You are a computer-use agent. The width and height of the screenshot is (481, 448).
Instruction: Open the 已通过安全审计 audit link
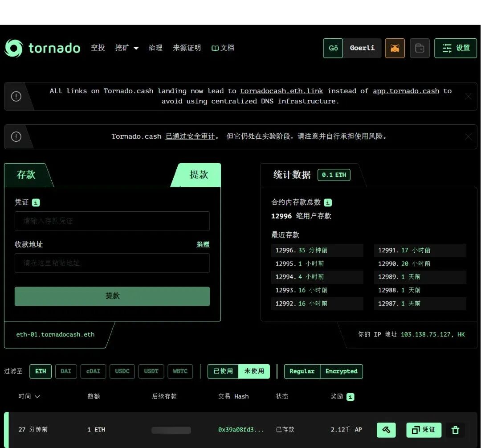pyautogui.click(x=190, y=136)
